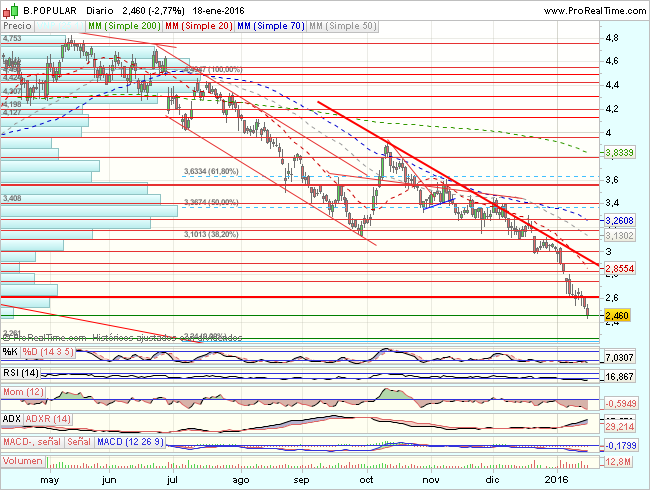Click the %D (14 3 5) label
This screenshot has height=490, width=650.
[x=48, y=352]
